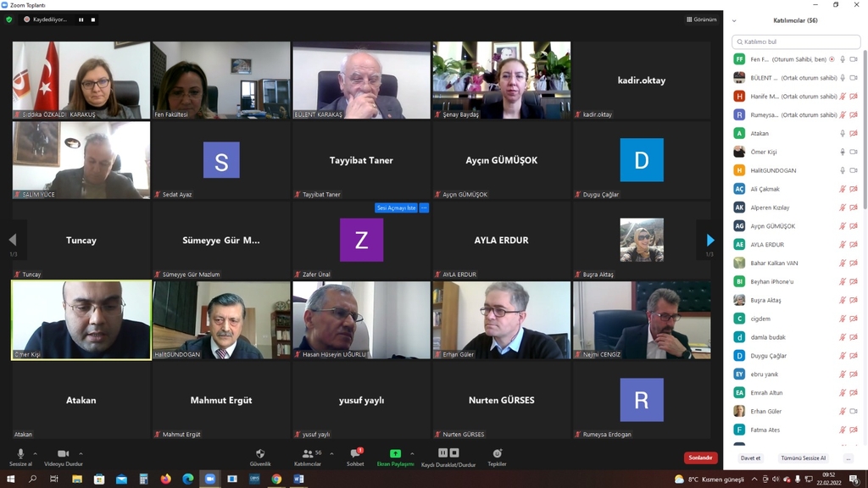Open the Görünüm view menu
The height and width of the screenshot is (488, 868).
(701, 19)
